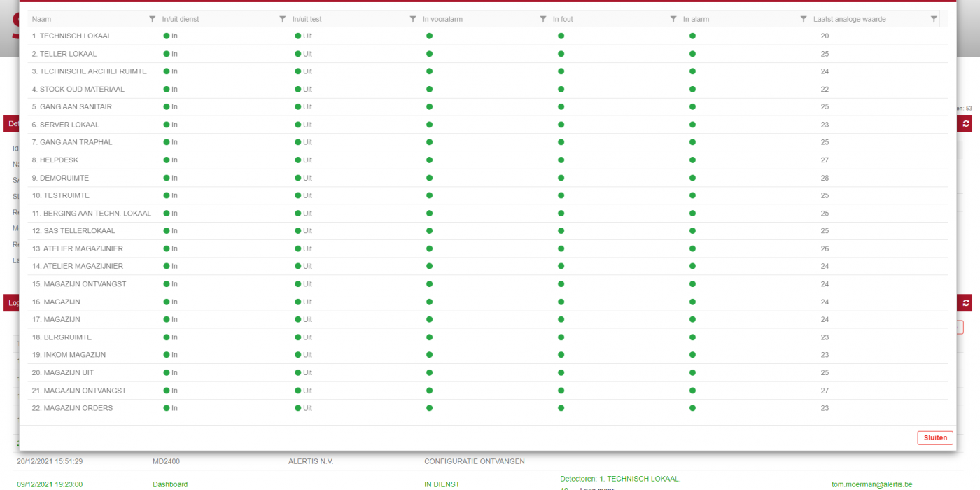Click the In dienst status of 1. TECHNISCH LOKAAL

pyautogui.click(x=171, y=36)
